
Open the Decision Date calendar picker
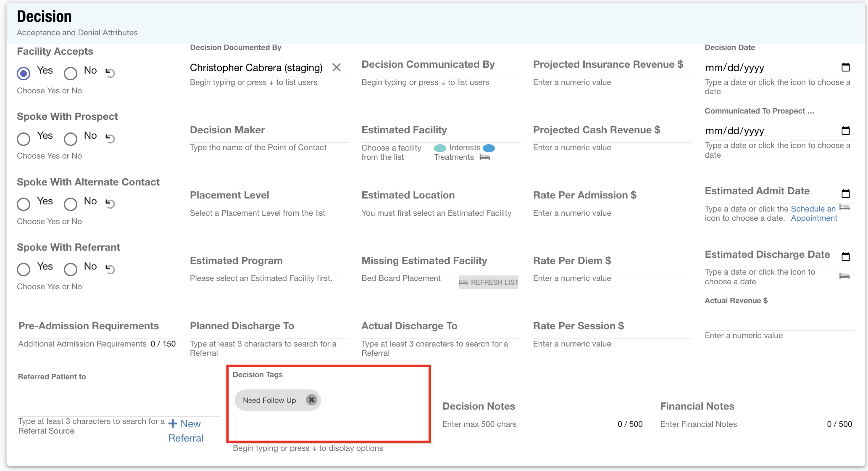[845, 67]
